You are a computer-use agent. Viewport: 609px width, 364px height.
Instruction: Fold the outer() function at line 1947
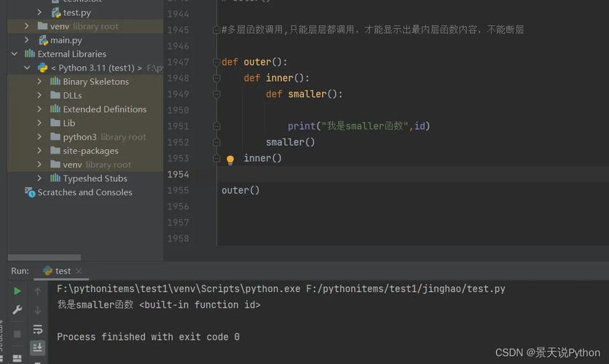point(217,62)
